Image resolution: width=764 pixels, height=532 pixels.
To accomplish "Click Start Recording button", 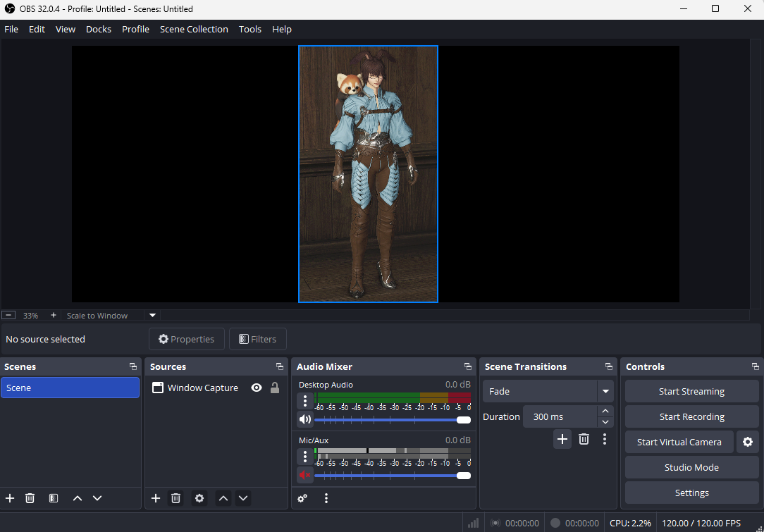I will 691,416.
